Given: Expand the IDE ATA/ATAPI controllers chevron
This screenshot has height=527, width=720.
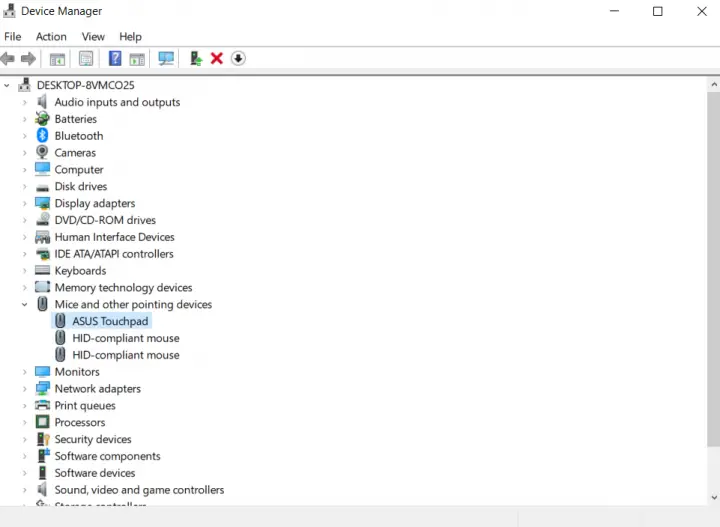Looking at the screenshot, I should click(x=24, y=254).
